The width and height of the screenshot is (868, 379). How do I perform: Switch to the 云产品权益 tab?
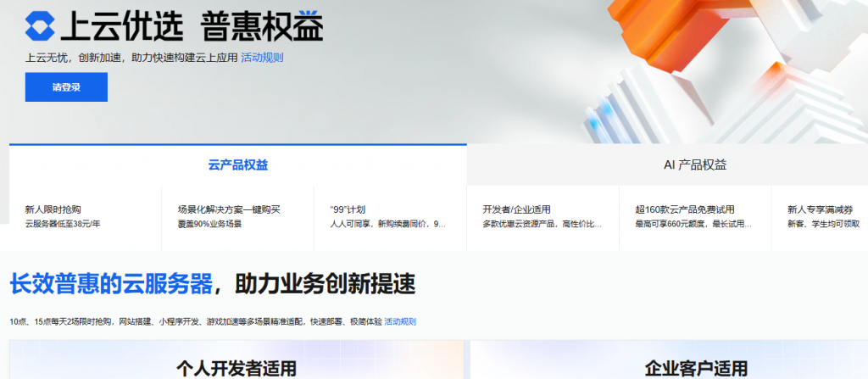coord(237,165)
